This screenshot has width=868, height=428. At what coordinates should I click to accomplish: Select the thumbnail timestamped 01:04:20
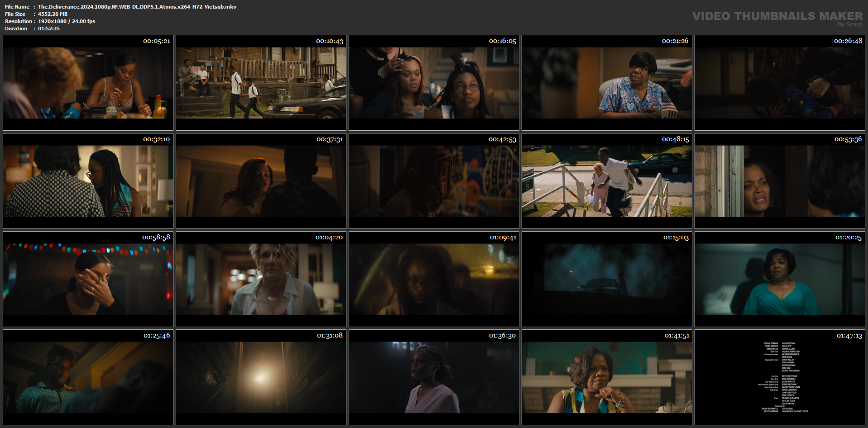[261, 279]
